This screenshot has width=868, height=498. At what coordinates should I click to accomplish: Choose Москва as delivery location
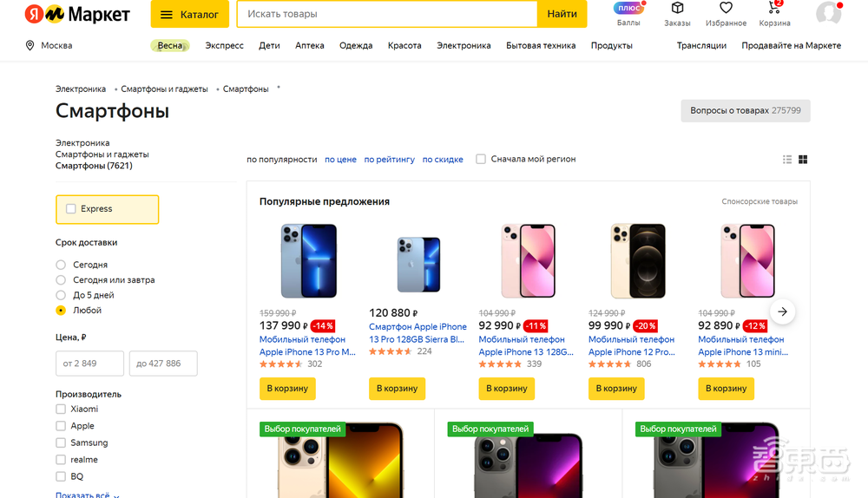click(x=49, y=46)
